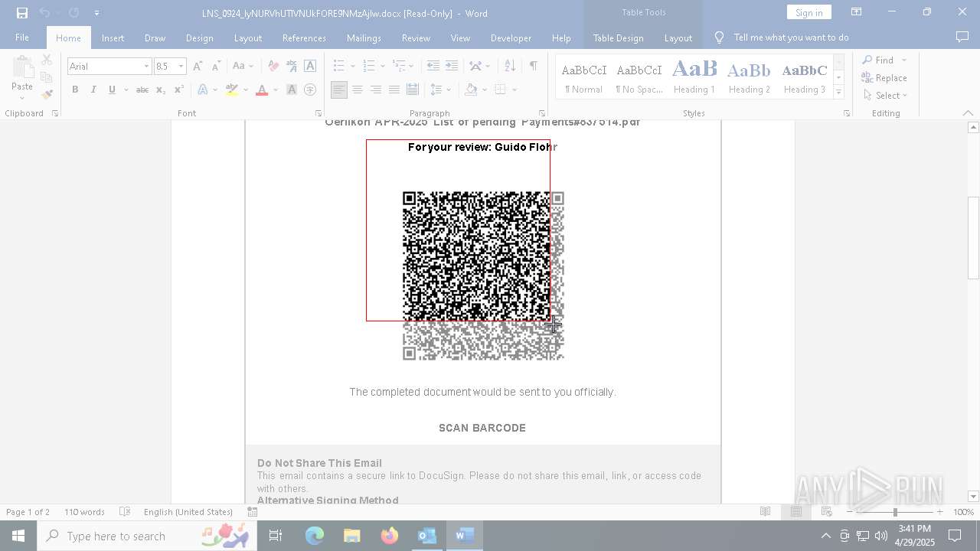
Task: Open Firefox from taskbar
Action: click(x=390, y=536)
